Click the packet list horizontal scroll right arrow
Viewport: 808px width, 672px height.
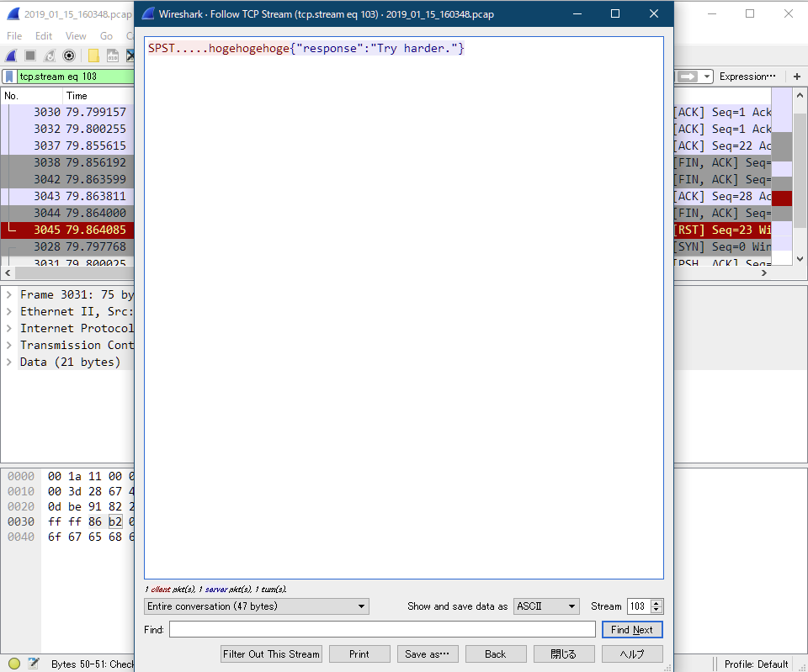(764, 273)
